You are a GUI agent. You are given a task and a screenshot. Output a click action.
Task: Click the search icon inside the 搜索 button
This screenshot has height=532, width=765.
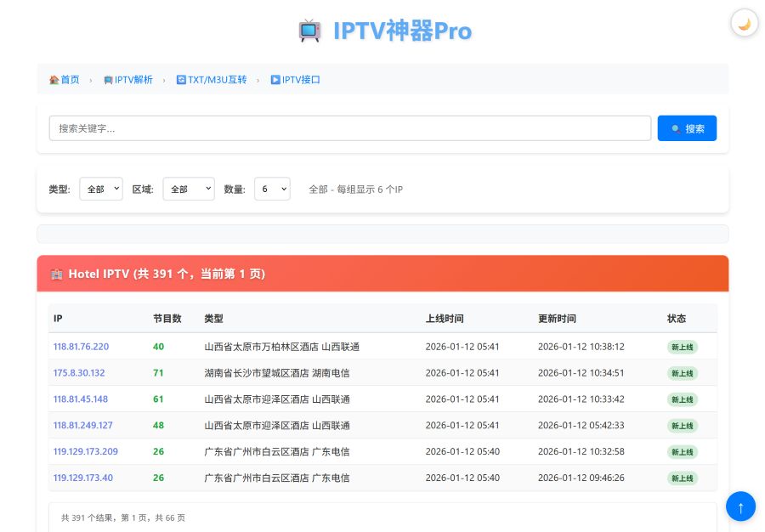(x=677, y=127)
